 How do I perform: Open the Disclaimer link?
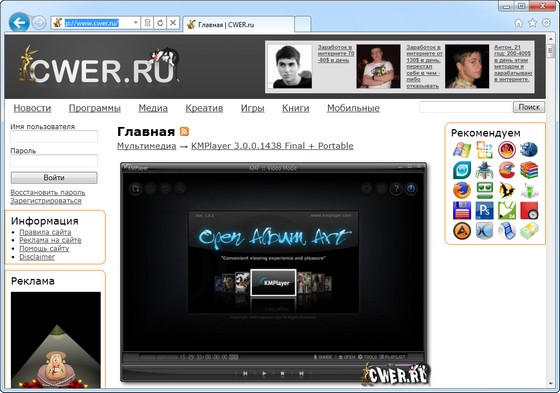tap(37, 257)
